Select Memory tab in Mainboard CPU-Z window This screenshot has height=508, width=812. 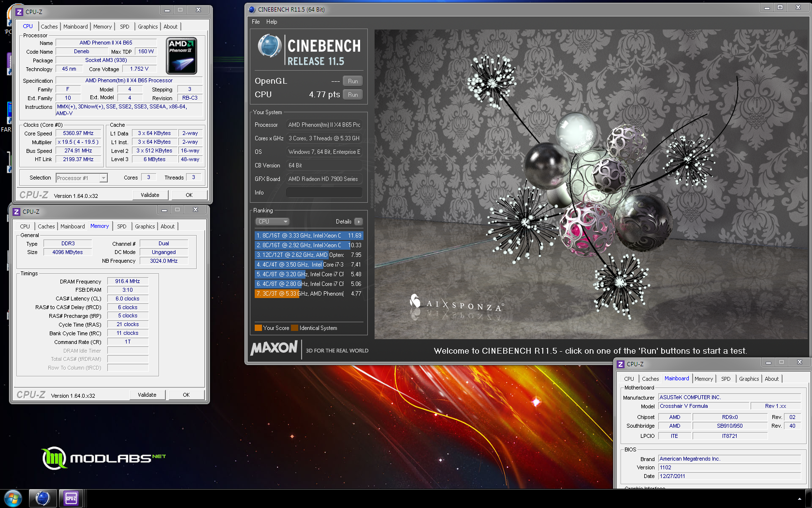[x=704, y=379]
